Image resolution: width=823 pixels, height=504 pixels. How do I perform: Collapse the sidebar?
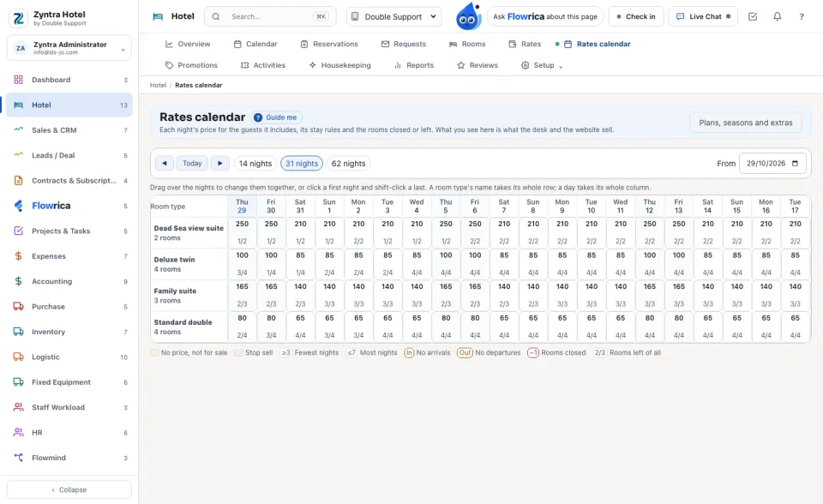[x=69, y=489]
